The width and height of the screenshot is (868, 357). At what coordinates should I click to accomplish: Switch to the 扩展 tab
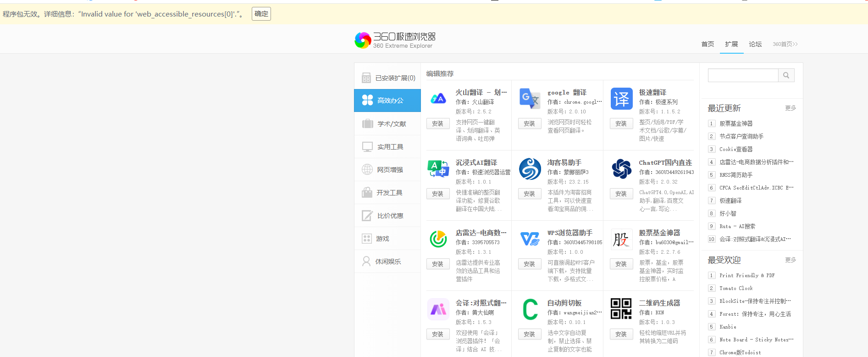[731, 44]
